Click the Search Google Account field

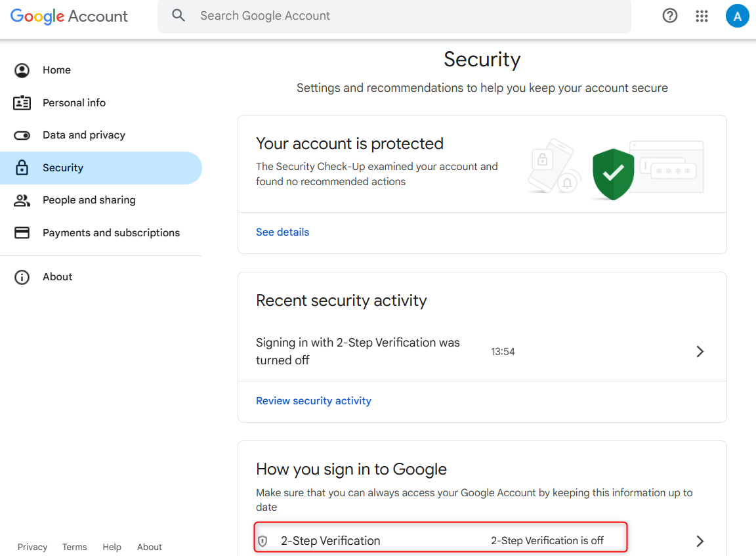[x=394, y=16]
